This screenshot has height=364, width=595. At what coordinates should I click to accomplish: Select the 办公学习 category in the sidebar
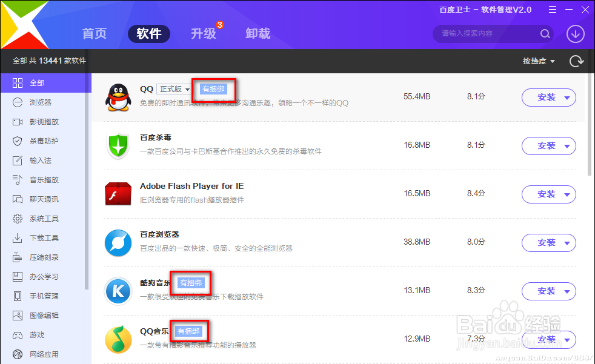(x=42, y=276)
